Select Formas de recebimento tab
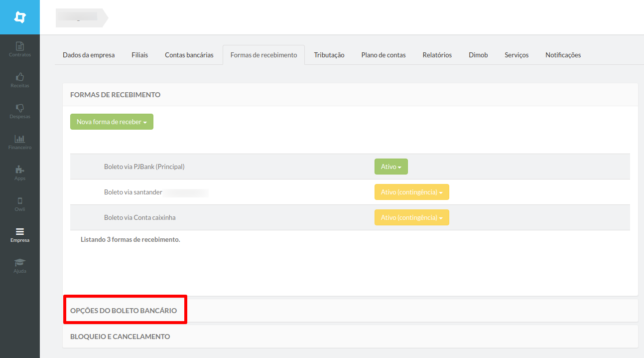This screenshot has height=358, width=644. click(x=264, y=55)
